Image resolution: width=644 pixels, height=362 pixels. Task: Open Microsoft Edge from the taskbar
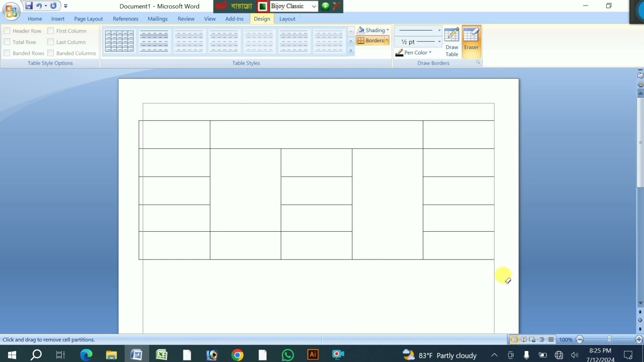coord(87,355)
